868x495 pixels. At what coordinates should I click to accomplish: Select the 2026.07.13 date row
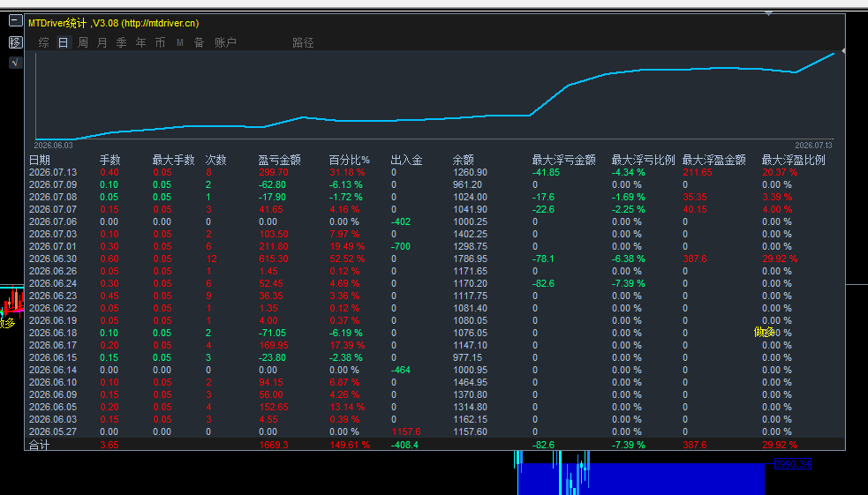(x=53, y=173)
